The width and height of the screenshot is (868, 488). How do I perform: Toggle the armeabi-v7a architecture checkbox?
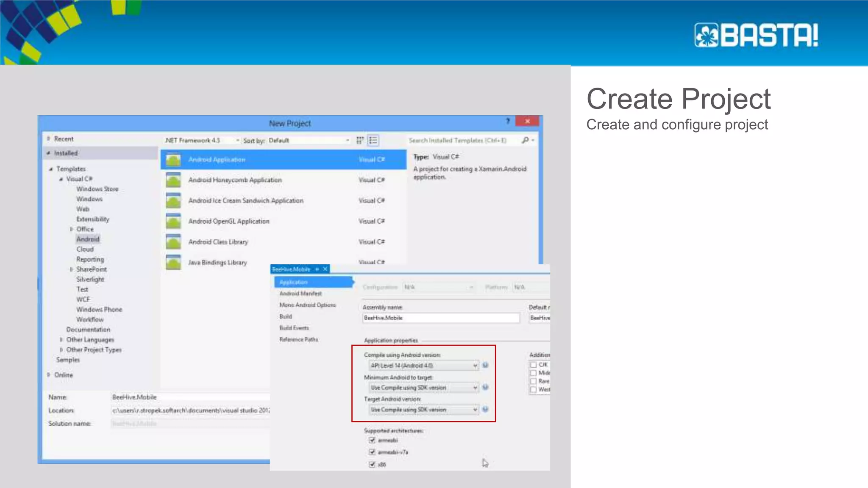pos(372,452)
